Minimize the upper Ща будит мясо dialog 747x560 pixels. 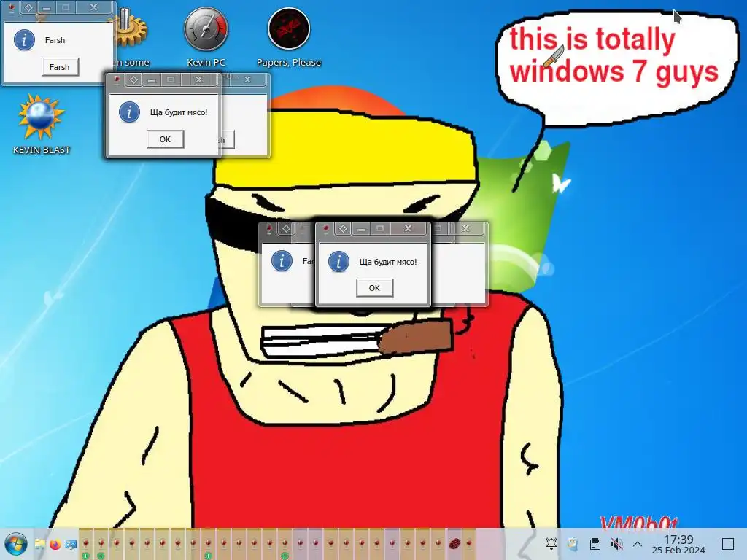pyautogui.click(x=152, y=80)
